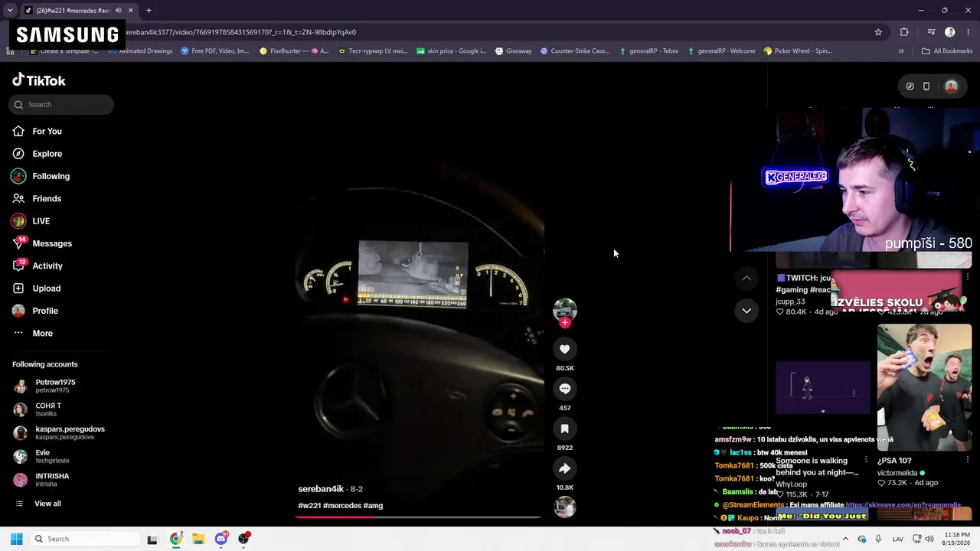Show more bookmarks with the chevron
Viewport: 980px width, 551px height.
pos(901,51)
